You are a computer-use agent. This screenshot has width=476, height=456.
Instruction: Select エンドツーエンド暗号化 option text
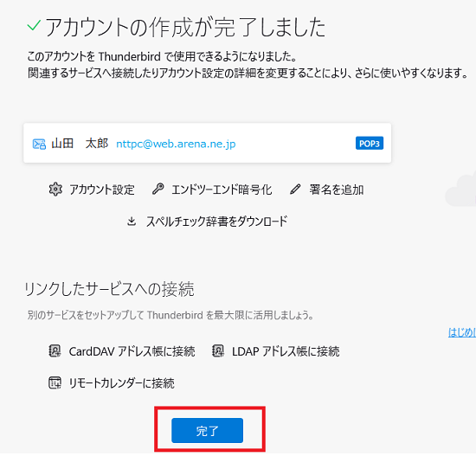click(222, 189)
